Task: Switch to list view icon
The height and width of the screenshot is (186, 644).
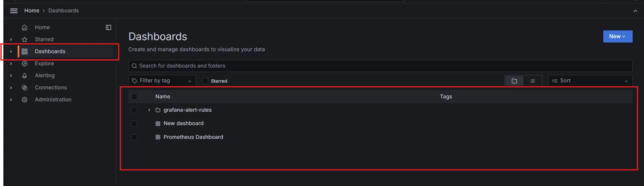Action: [532, 81]
